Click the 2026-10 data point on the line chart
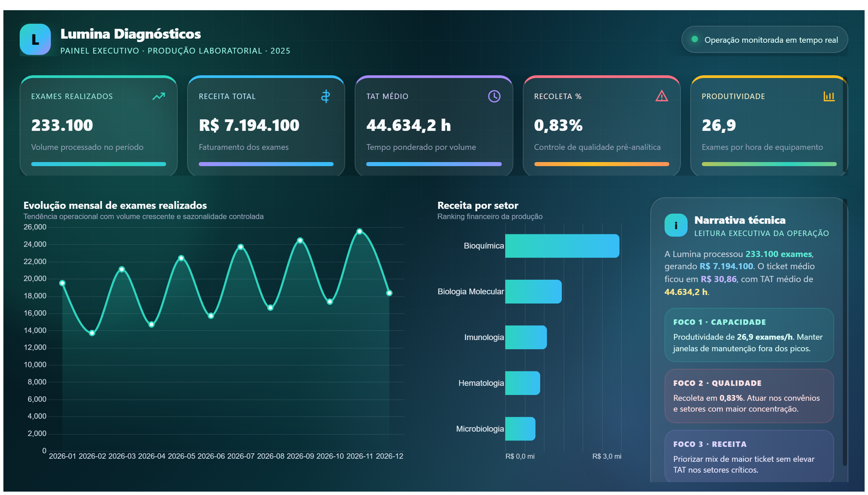 [x=330, y=301]
